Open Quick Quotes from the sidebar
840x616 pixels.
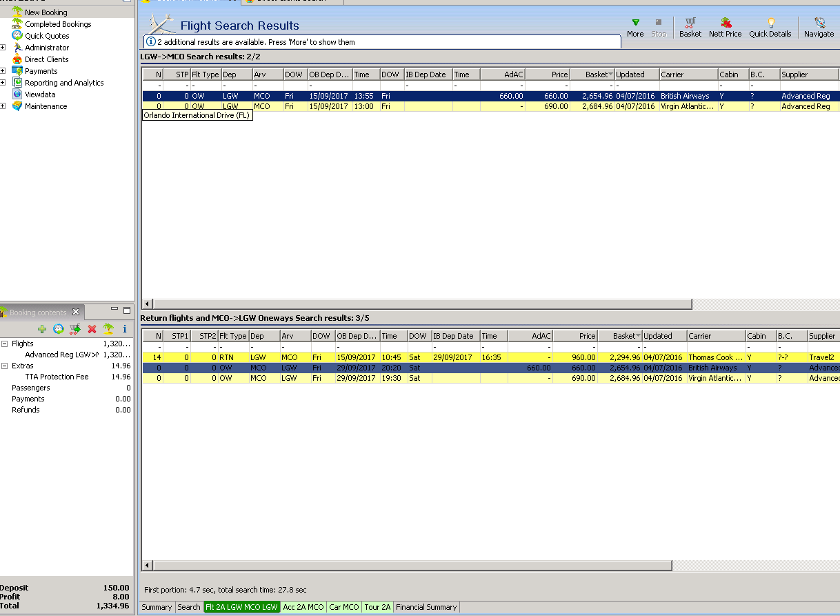click(47, 36)
